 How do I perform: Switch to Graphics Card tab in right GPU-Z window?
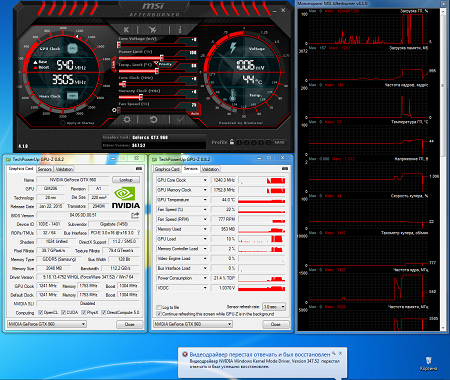tap(167, 169)
